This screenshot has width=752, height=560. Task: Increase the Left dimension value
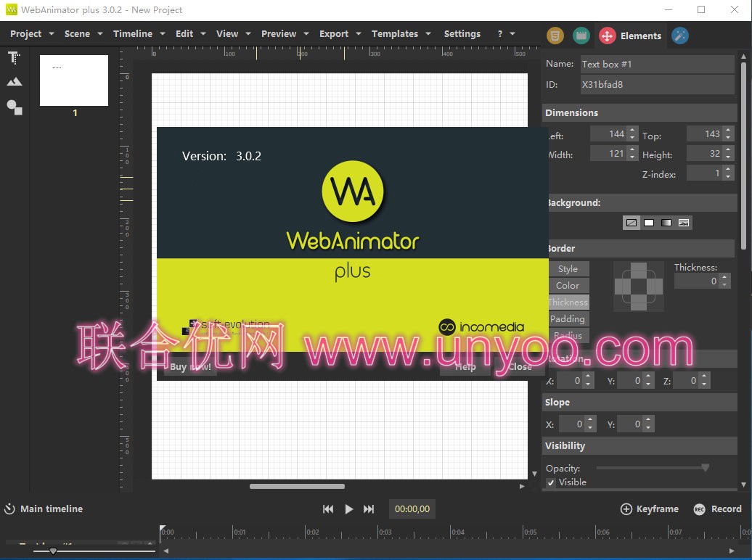click(632, 130)
